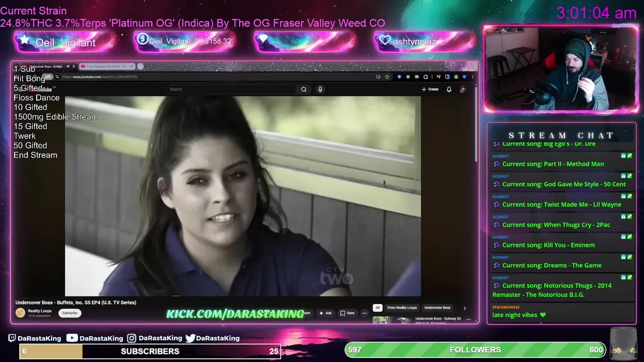Open the YouTube Create button
This screenshot has height=362, width=644.
(x=430, y=89)
